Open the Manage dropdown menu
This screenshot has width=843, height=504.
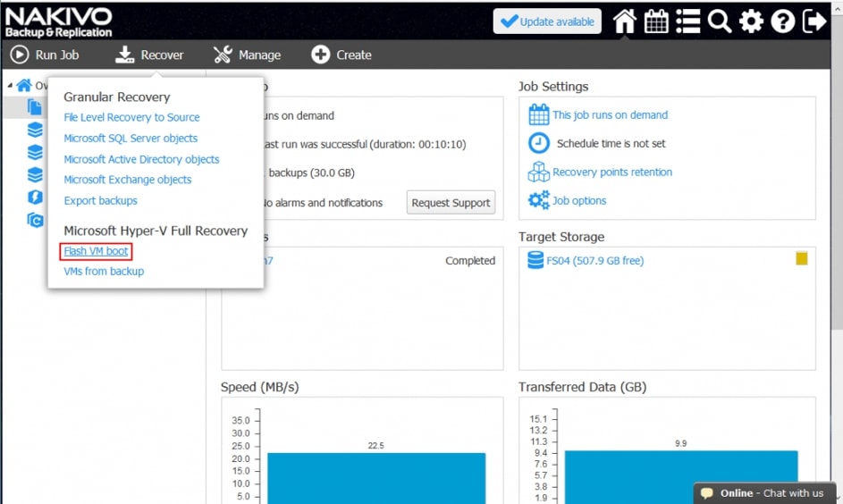[x=248, y=55]
